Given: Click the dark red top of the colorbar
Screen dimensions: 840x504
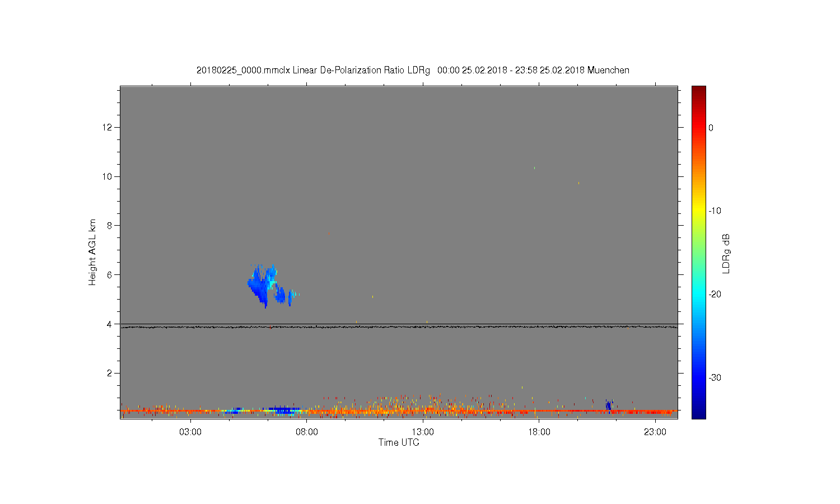Looking at the screenshot, I should coord(699,90).
